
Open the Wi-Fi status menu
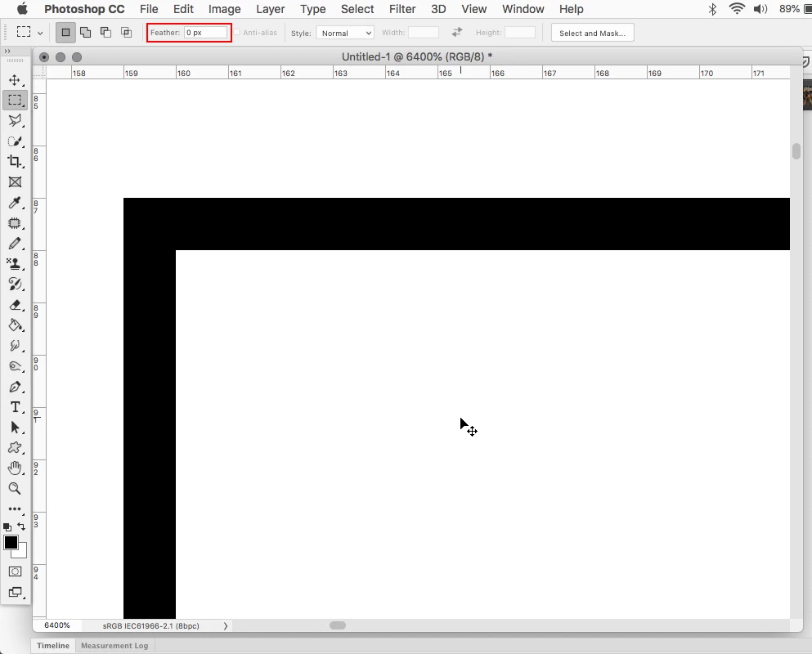(x=737, y=9)
